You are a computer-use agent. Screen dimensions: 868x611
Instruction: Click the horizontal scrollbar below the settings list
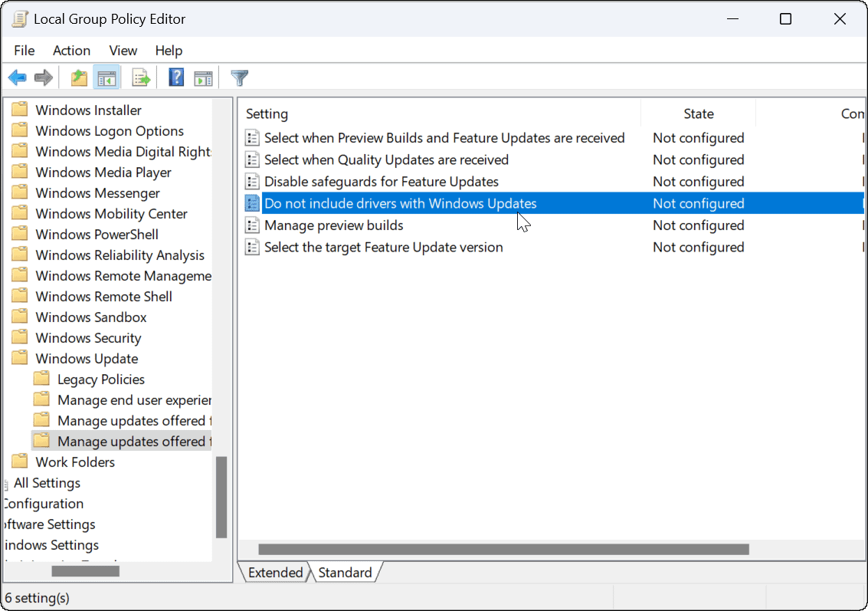pos(498,549)
